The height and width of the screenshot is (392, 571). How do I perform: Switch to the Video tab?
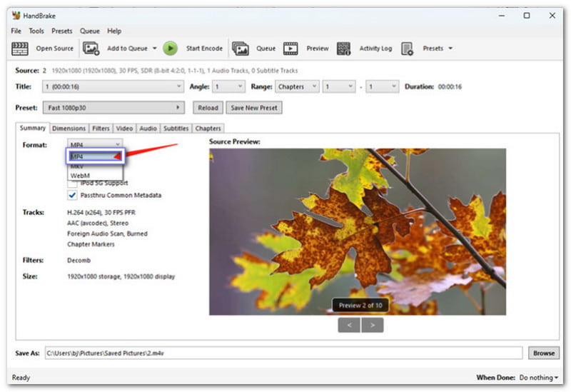click(124, 129)
